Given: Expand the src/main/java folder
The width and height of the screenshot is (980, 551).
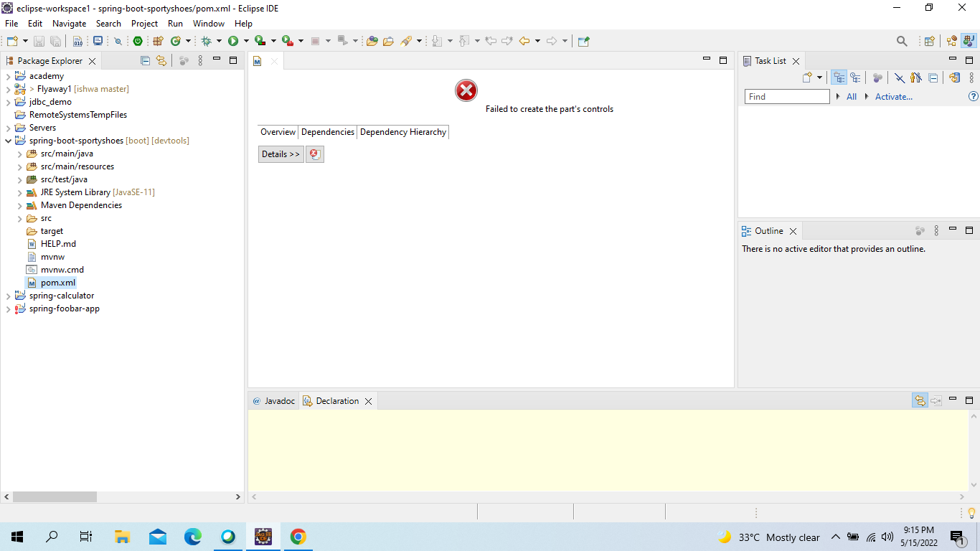Looking at the screenshot, I should coord(20,154).
